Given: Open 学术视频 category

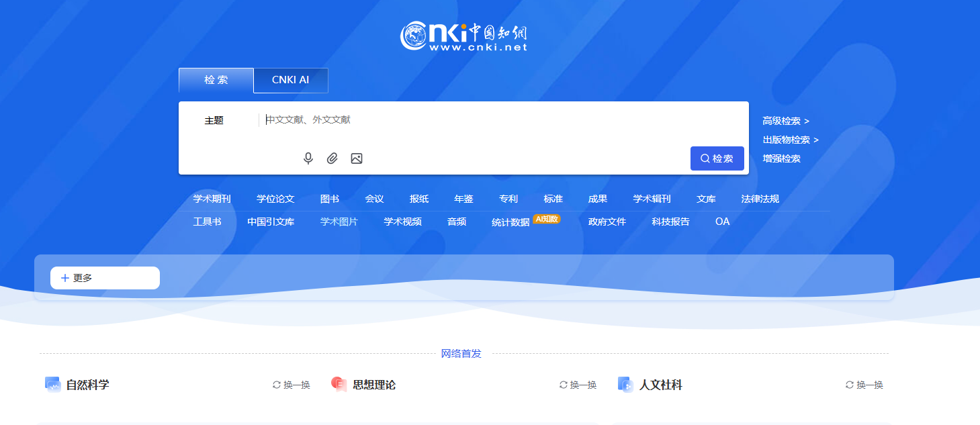Looking at the screenshot, I should pyautogui.click(x=403, y=222).
